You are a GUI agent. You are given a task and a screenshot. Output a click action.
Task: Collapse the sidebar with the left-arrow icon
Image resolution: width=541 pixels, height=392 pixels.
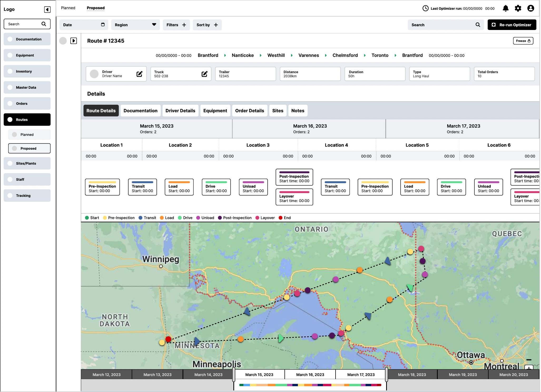tap(47, 9)
